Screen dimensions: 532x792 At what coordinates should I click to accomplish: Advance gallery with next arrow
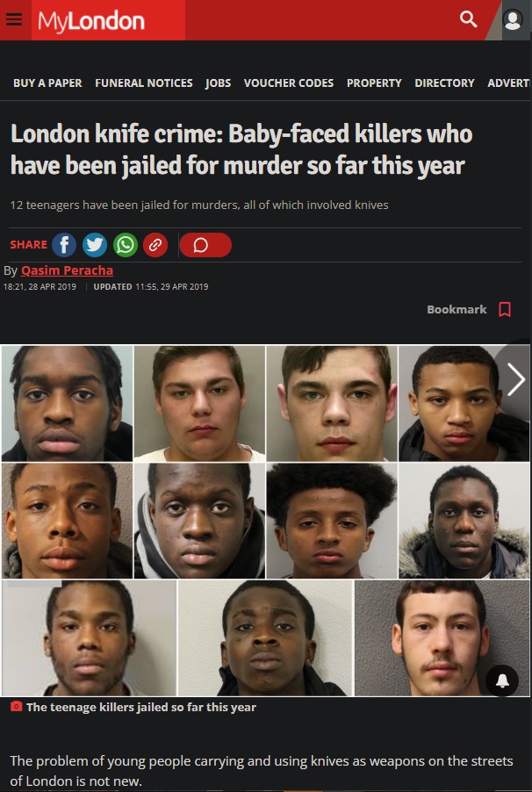pyautogui.click(x=516, y=379)
